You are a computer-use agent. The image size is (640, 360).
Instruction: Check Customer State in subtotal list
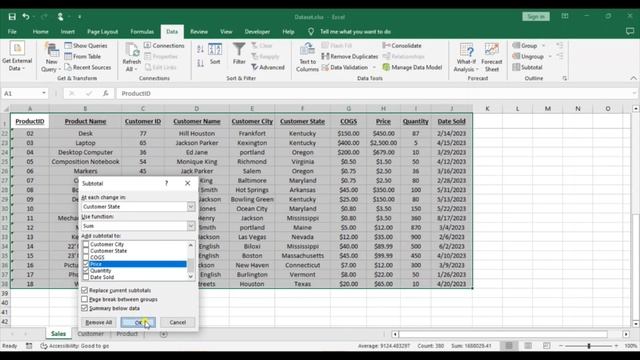[86, 251]
